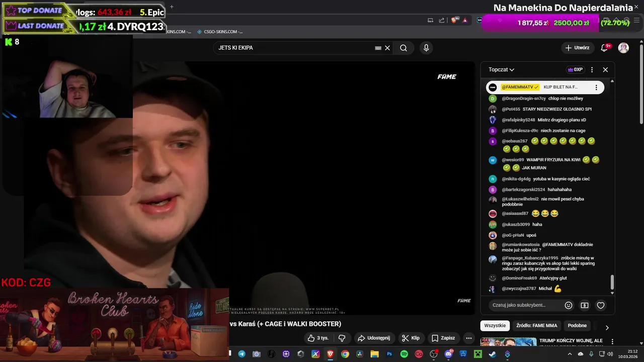Dislike the video with thumbs down
The height and width of the screenshot is (362, 644).
click(x=342, y=338)
